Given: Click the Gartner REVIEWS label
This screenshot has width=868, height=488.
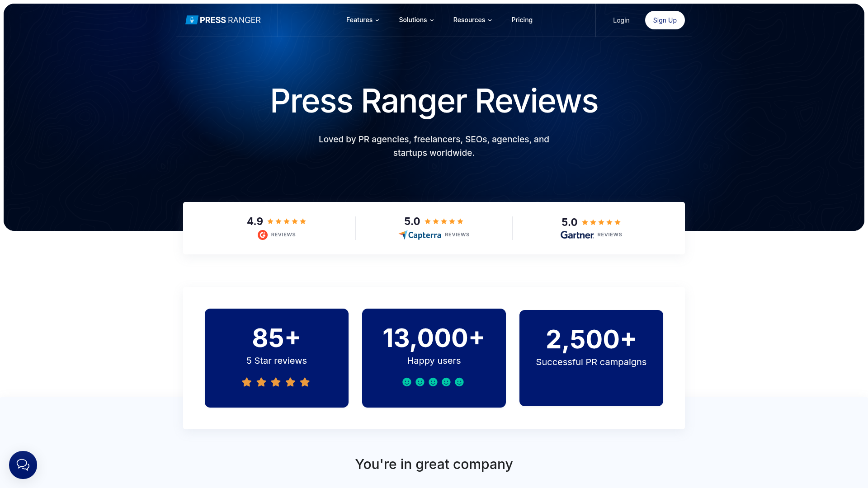Looking at the screenshot, I should coord(609,235).
